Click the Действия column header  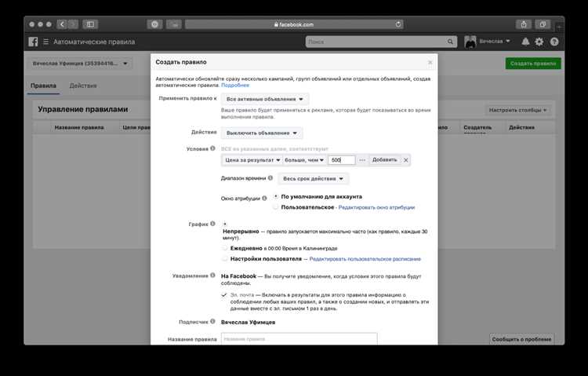click(x=521, y=127)
